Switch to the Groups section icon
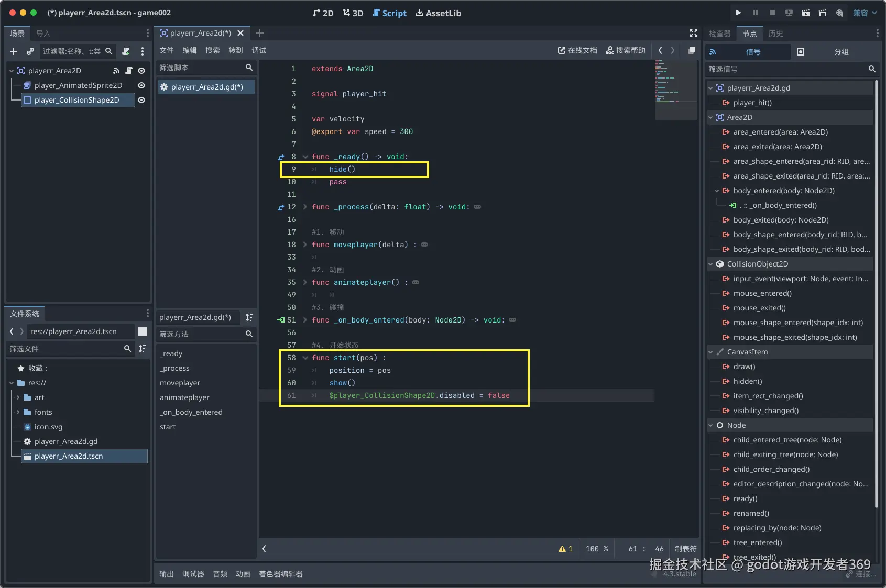Viewport: 886px width, 588px height. [800, 52]
